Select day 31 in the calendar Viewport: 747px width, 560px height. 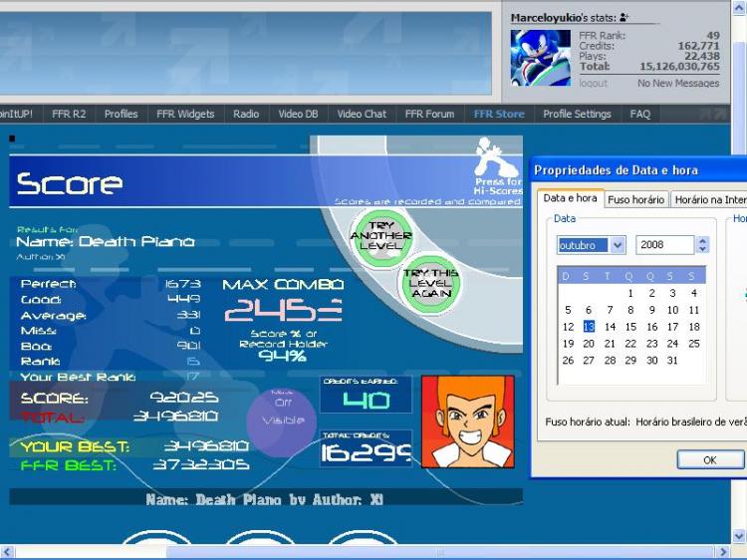[672, 361]
